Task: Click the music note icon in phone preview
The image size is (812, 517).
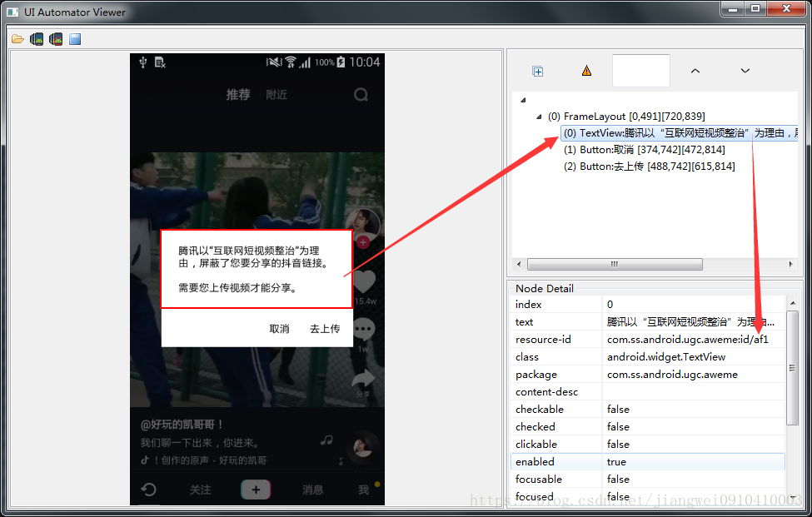Action: click(x=326, y=440)
